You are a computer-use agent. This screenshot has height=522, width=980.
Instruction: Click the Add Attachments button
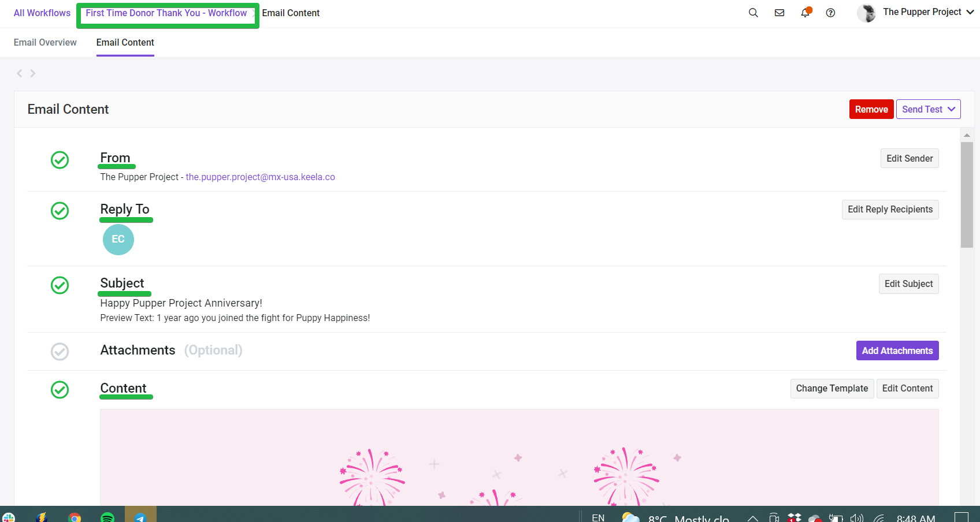[x=897, y=351]
